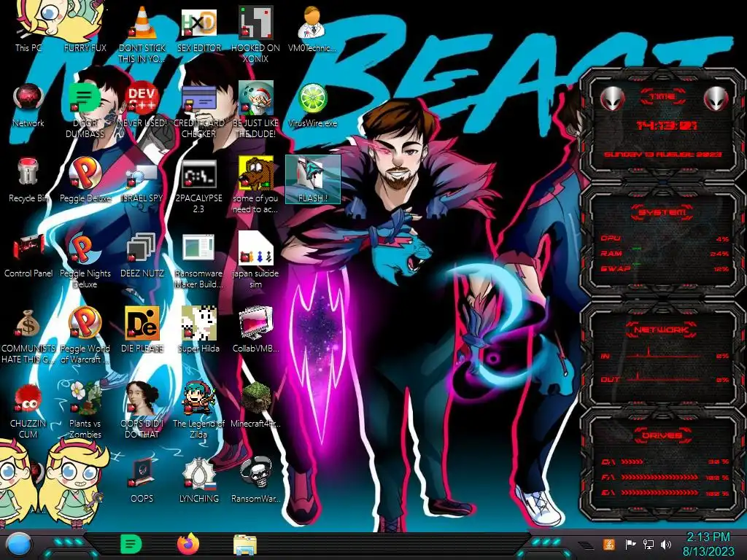Click the NETWORK gadget header
747x560 pixels.
point(662,330)
